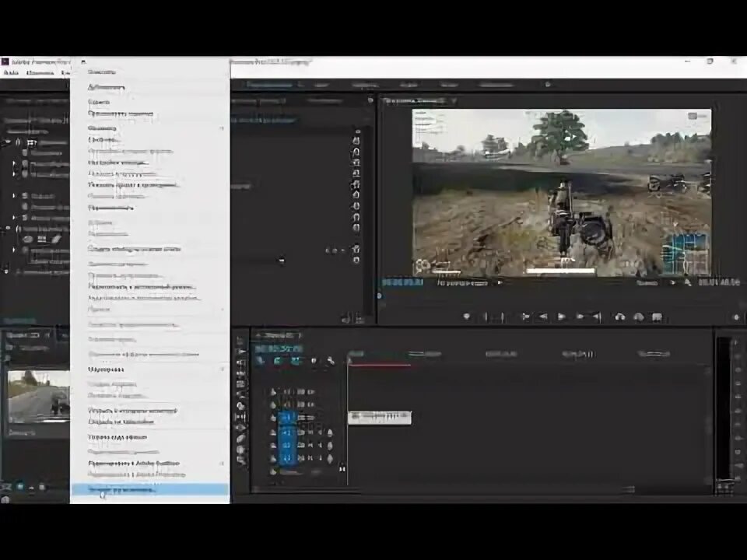747x560 pixels.
Task: Go to In point in Program monitor
Action: (525, 317)
